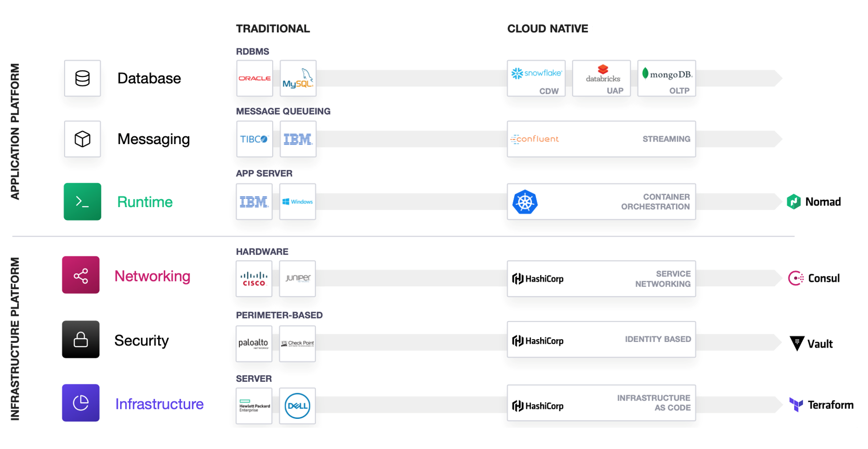This screenshot has width=868, height=449.
Task: Click the MySQL logo tile
Action: [x=298, y=78]
